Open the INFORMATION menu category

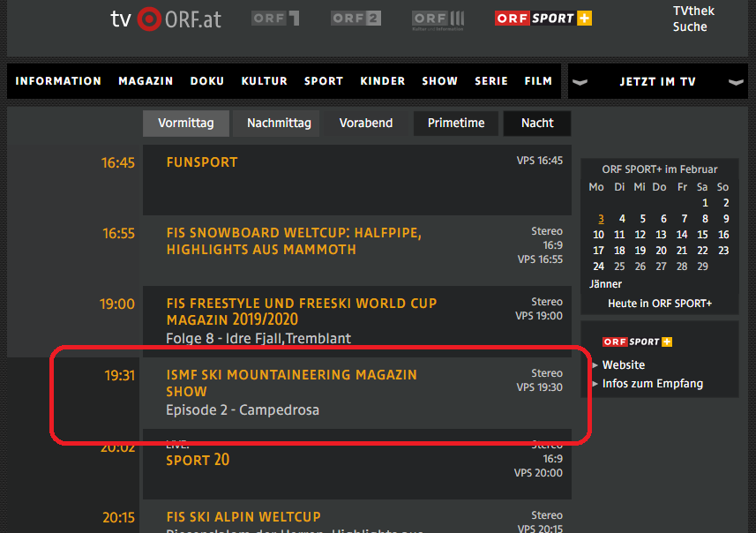[x=58, y=81]
